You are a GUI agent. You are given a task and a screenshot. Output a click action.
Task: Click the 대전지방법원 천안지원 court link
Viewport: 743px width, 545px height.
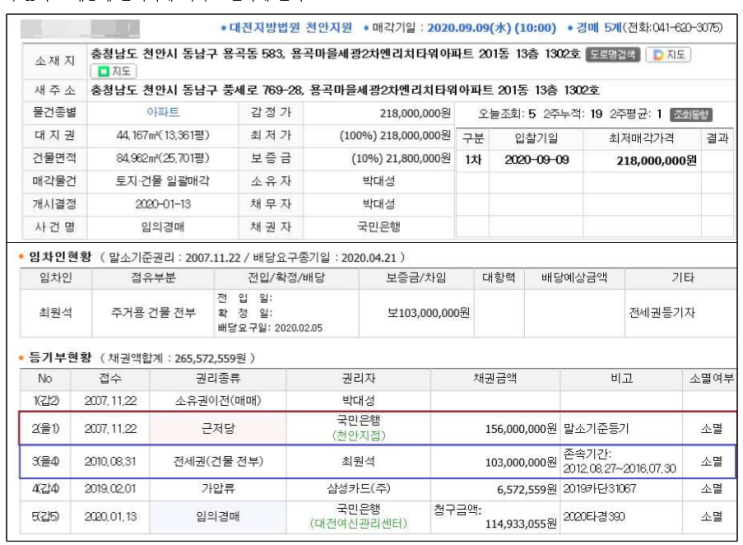coord(290,27)
